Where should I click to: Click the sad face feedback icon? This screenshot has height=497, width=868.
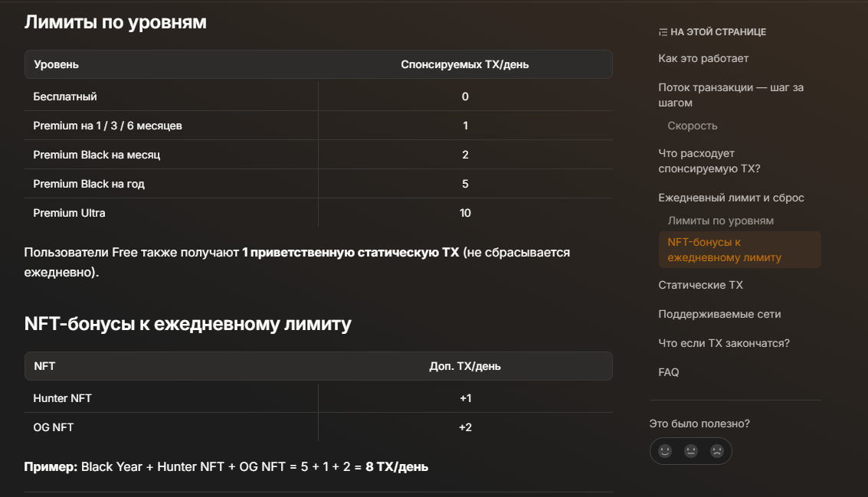click(x=717, y=451)
